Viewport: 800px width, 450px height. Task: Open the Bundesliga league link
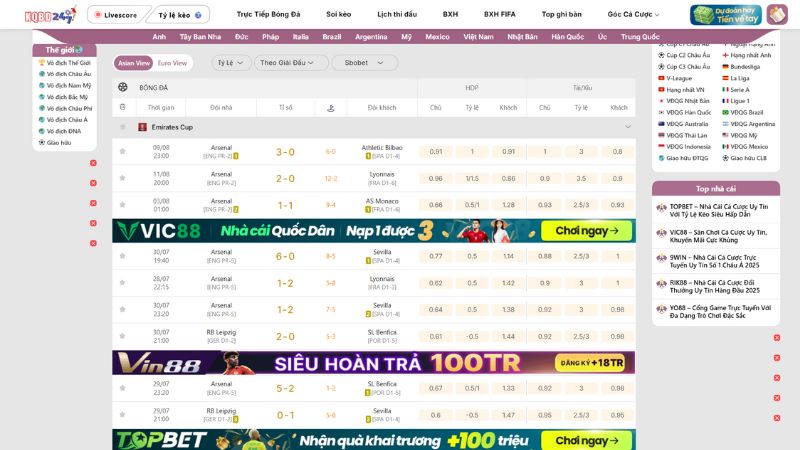click(744, 66)
